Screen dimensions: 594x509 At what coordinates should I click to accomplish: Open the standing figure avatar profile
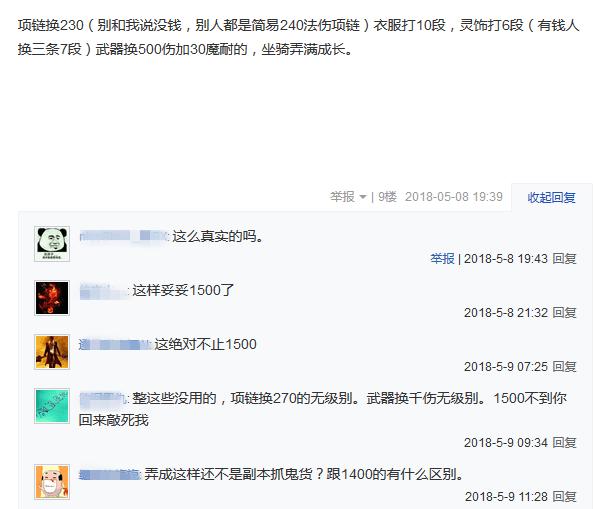coord(52,352)
